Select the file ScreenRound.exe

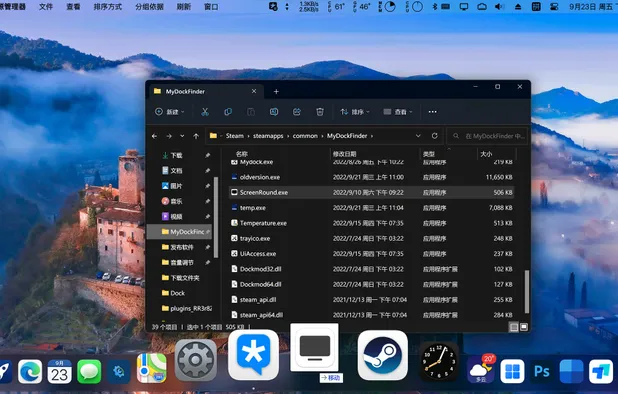pos(372,193)
